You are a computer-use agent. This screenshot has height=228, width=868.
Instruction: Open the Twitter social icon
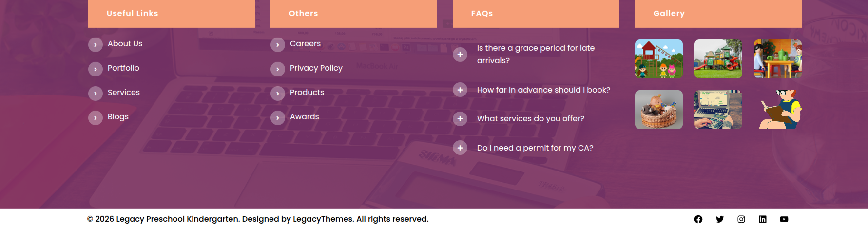[720, 219]
